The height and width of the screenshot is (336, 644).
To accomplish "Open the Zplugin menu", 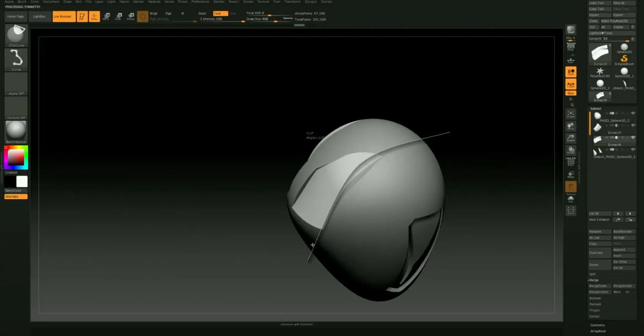I will (311, 2).
